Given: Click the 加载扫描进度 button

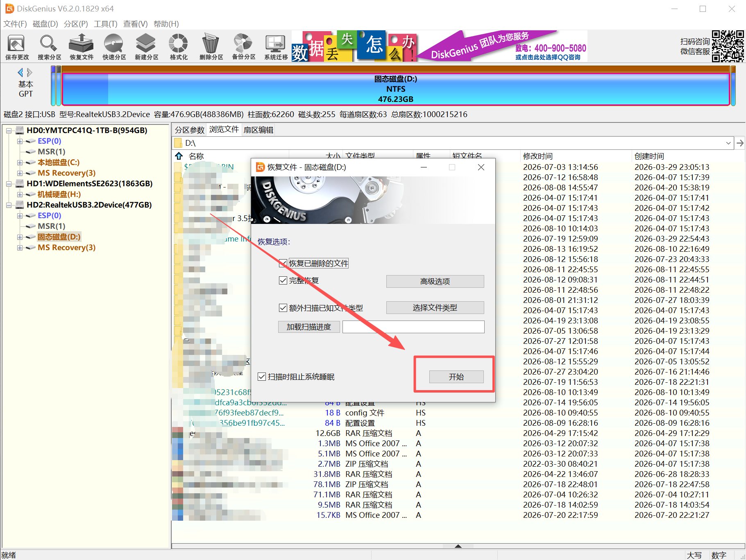Looking at the screenshot, I should click(x=309, y=327).
